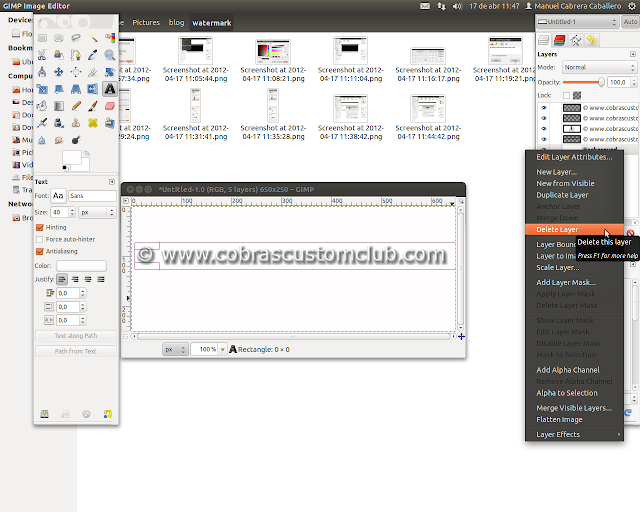Click the Opacity slider handle
The width and height of the screenshot is (640, 512).
(x=601, y=82)
